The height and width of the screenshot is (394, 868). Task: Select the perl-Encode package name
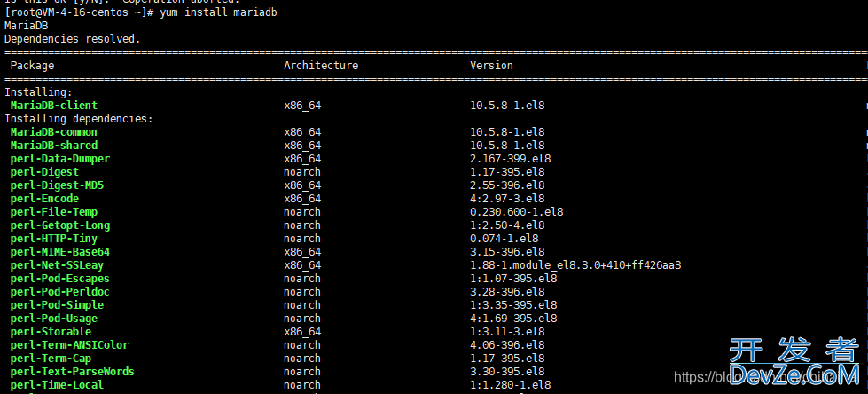45,199
